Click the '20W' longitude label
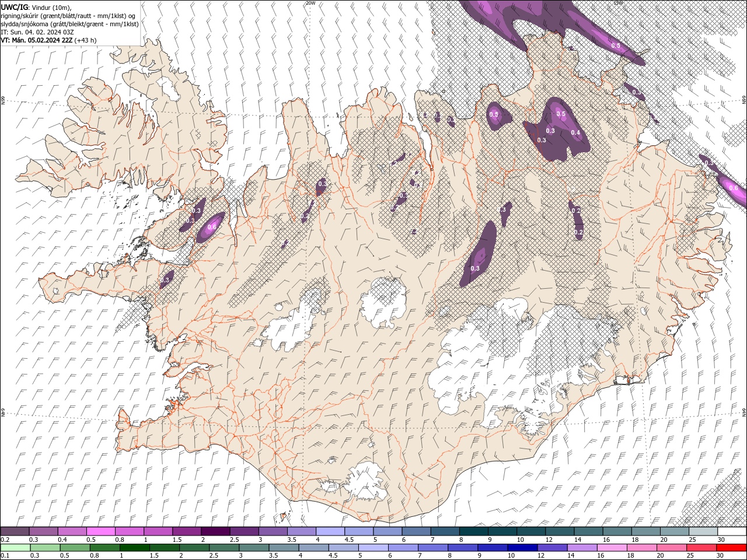The image size is (747, 560). (310, 3)
